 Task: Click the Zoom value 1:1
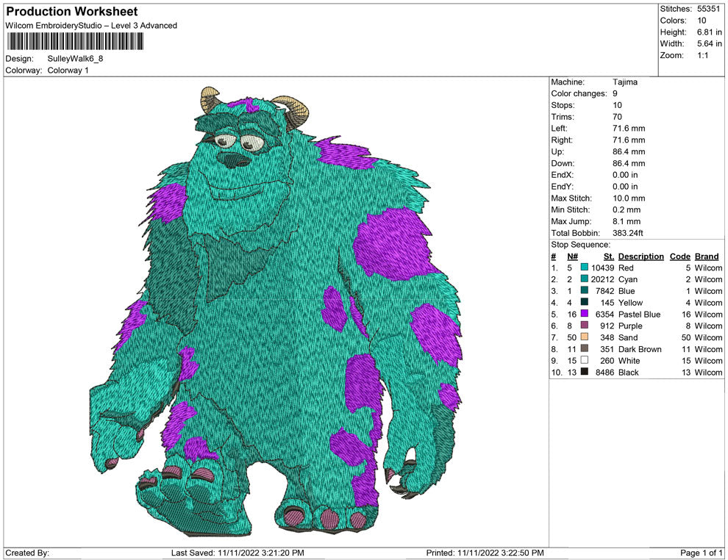[702, 55]
